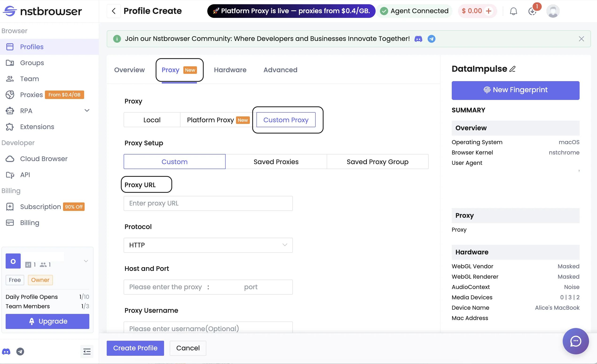Generate a New Fingerprint
597x364 pixels.
click(x=515, y=90)
